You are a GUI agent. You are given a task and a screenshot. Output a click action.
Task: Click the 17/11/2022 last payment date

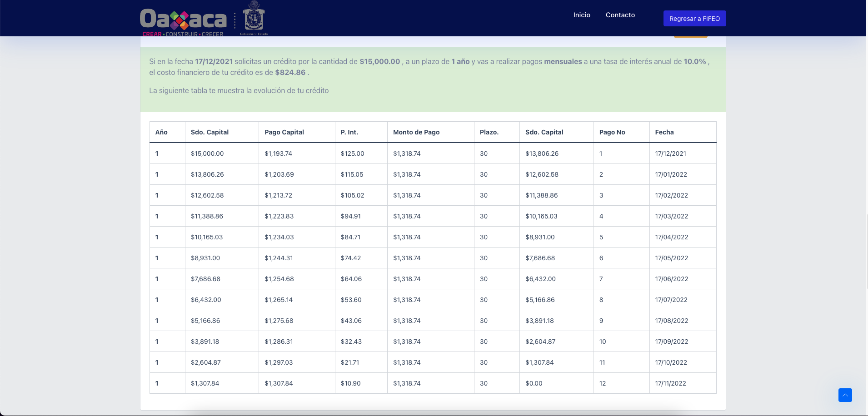670,383
